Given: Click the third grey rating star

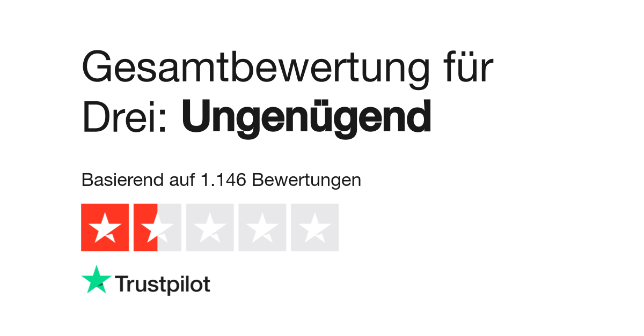Looking at the screenshot, I should 210,227.
